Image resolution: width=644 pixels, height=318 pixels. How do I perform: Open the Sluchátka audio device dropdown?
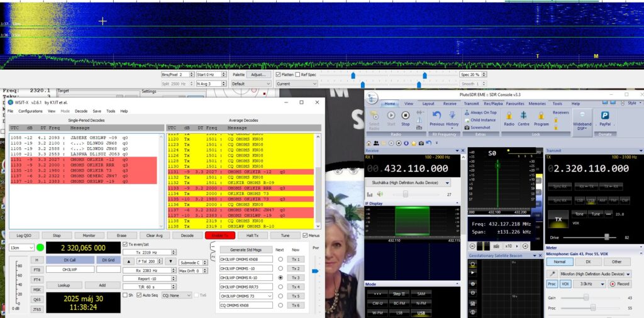click(408, 183)
